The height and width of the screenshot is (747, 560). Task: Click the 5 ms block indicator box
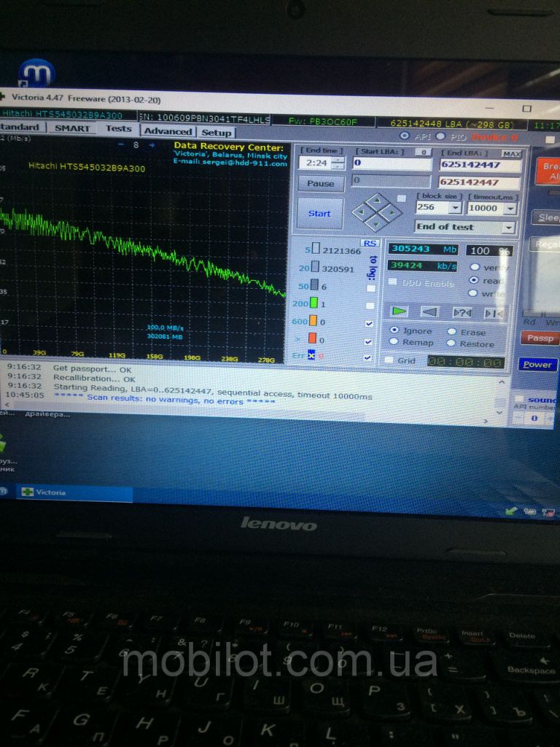coord(316,249)
